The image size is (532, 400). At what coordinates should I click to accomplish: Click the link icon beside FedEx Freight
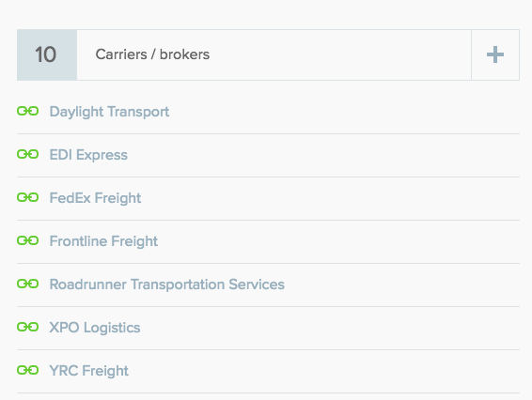click(x=28, y=197)
